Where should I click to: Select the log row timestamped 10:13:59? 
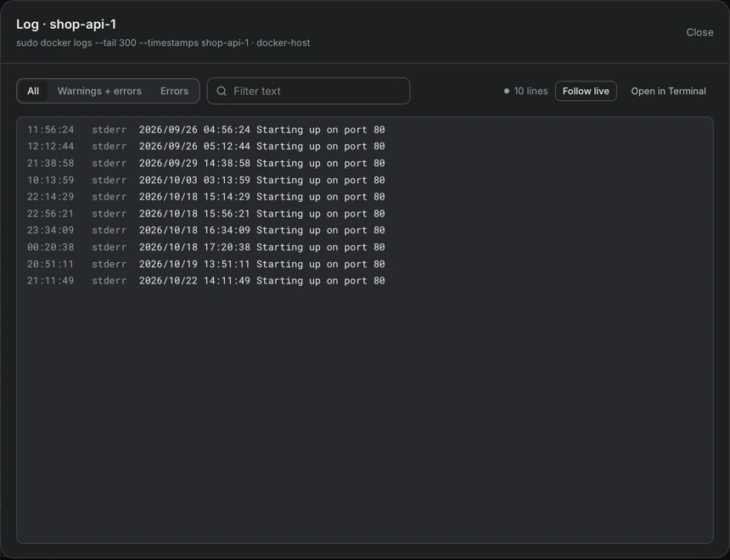pyautogui.click(x=364, y=180)
